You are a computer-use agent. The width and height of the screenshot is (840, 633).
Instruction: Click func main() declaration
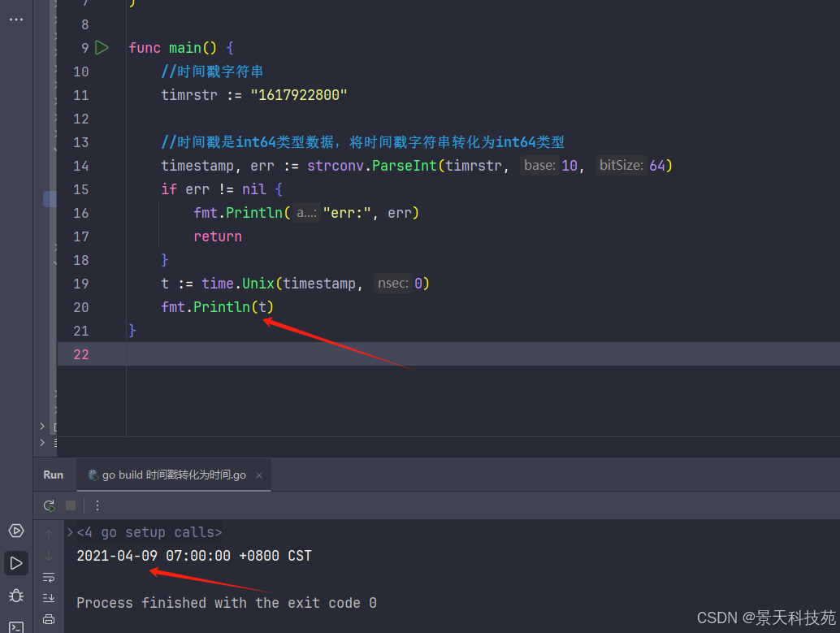pos(172,48)
